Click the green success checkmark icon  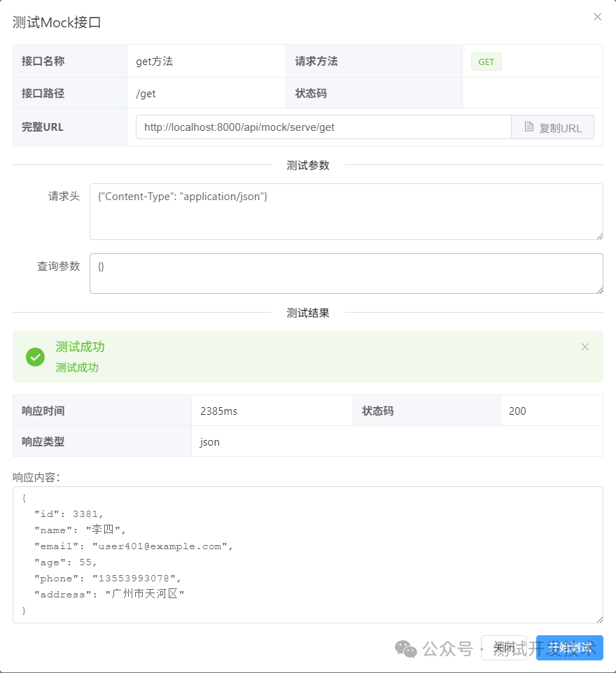click(x=35, y=357)
